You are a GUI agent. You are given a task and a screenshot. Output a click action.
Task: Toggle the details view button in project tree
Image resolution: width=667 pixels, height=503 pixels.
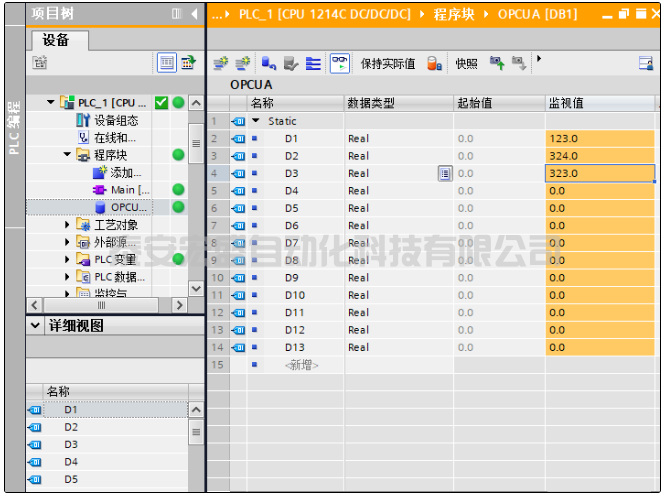pyautogui.click(x=168, y=63)
